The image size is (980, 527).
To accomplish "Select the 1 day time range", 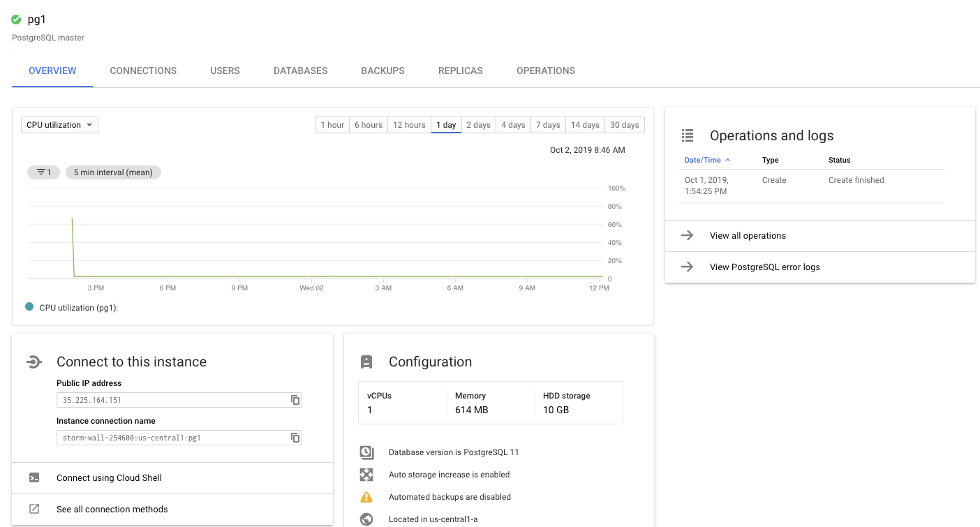I will pyautogui.click(x=446, y=125).
